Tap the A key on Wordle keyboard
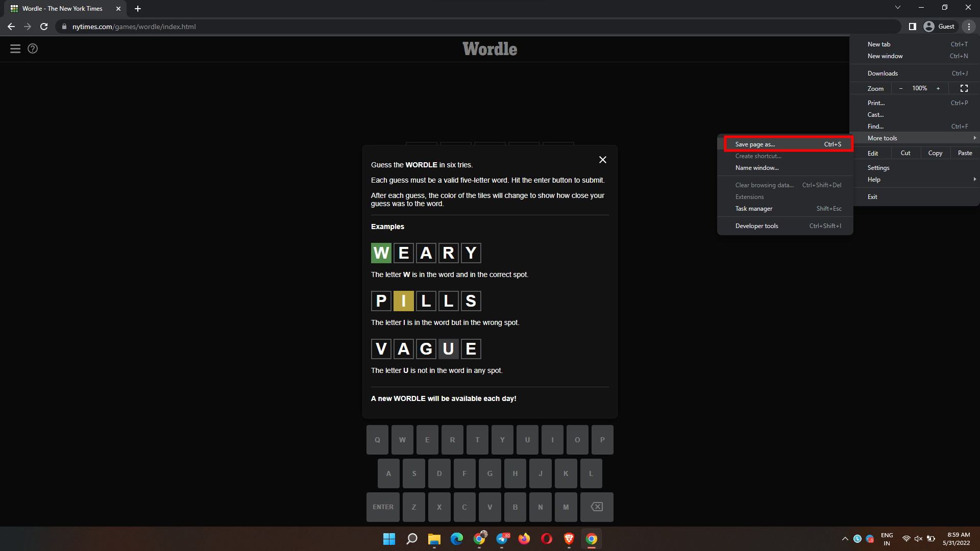 coord(388,473)
